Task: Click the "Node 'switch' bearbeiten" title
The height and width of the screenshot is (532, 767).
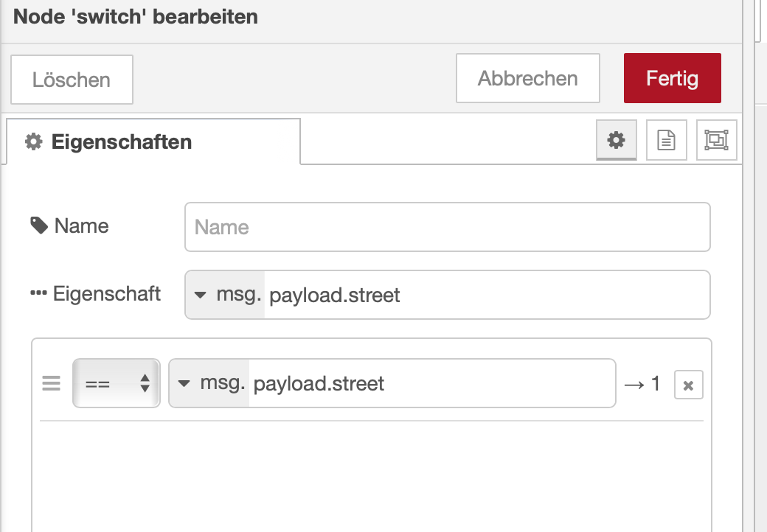Action: pyautogui.click(x=136, y=16)
